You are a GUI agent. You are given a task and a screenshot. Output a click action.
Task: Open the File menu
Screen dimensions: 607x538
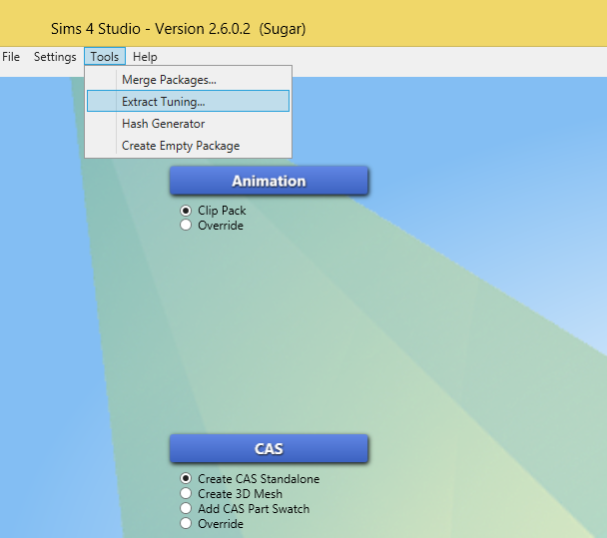pyautogui.click(x=11, y=57)
